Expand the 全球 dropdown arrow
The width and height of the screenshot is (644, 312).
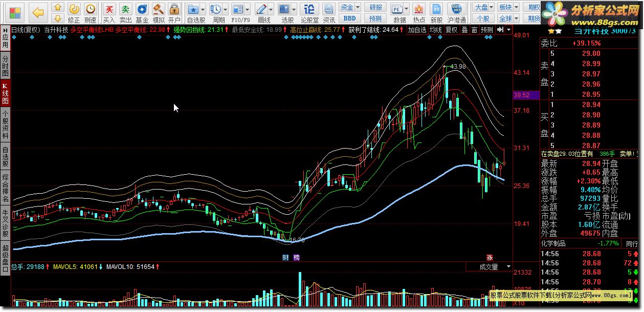(516, 18)
